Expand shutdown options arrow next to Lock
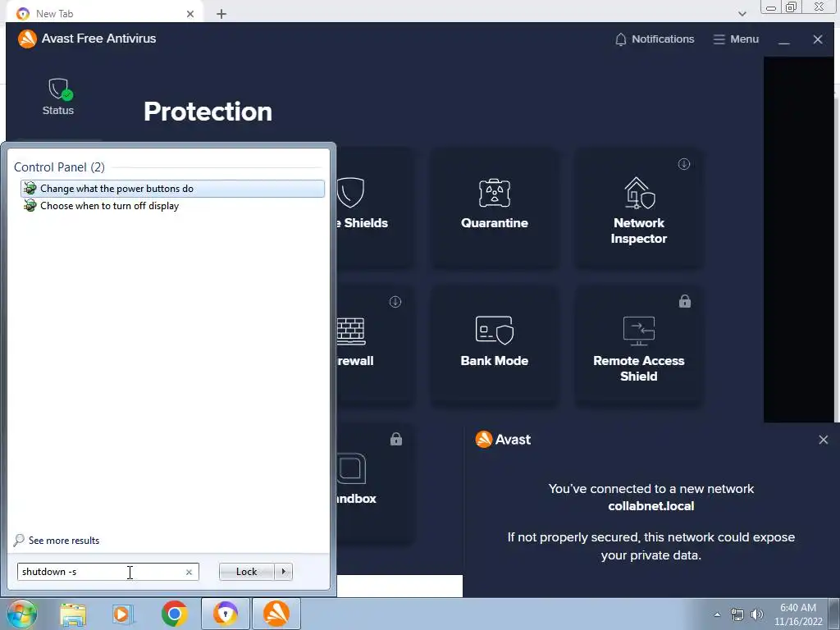Image resolution: width=840 pixels, height=630 pixels. click(283, 572)
